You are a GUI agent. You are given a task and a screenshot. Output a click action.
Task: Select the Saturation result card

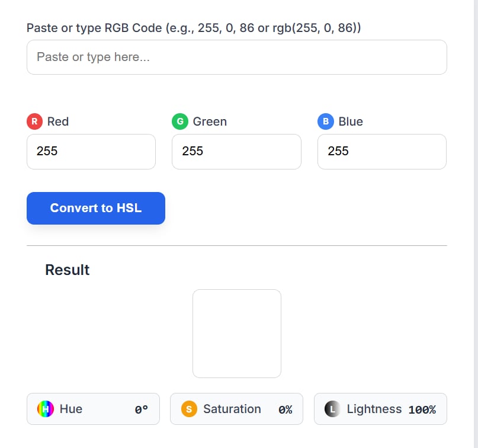236,409
